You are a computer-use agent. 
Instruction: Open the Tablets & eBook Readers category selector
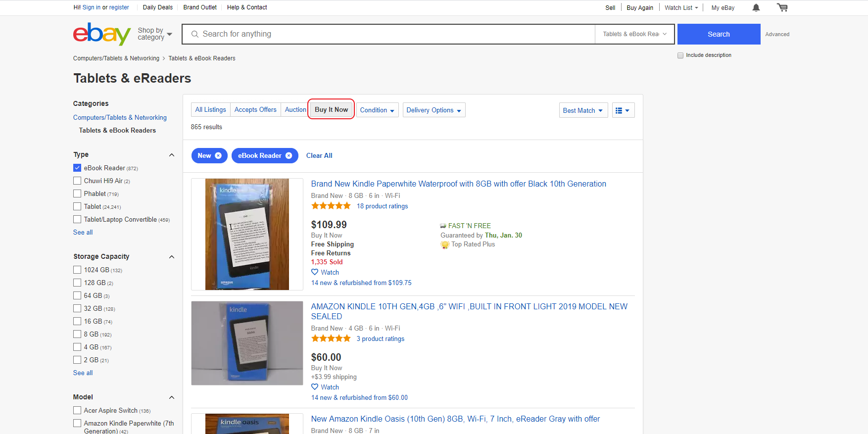[634, 34]
